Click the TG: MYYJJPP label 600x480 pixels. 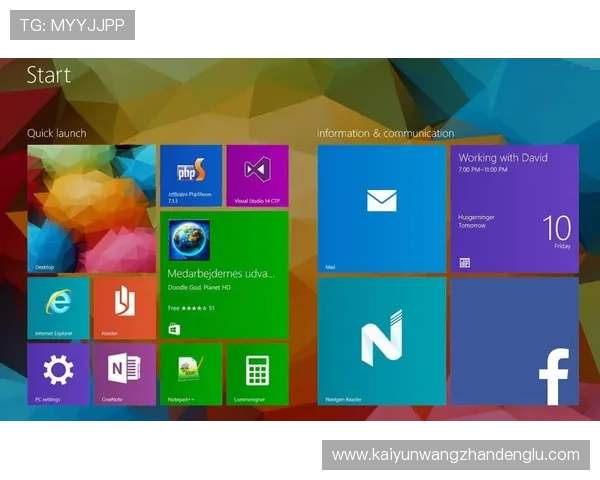(x=72, y=25)
